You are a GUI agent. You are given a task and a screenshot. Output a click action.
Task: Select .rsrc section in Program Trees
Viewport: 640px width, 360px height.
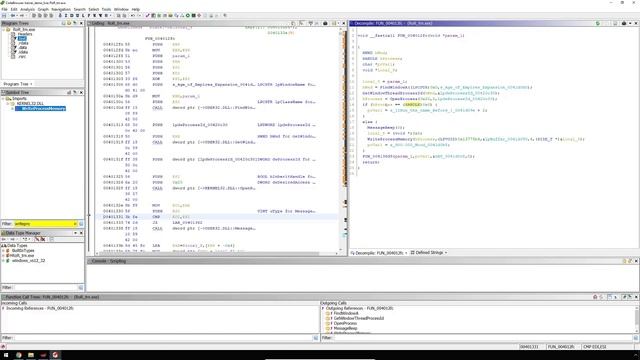pos(22,56)
